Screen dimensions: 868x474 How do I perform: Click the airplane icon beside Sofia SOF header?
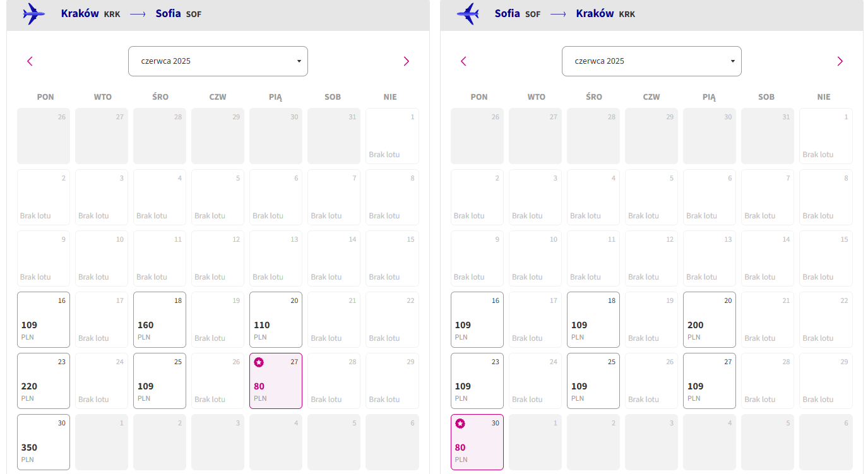(468, 14)
